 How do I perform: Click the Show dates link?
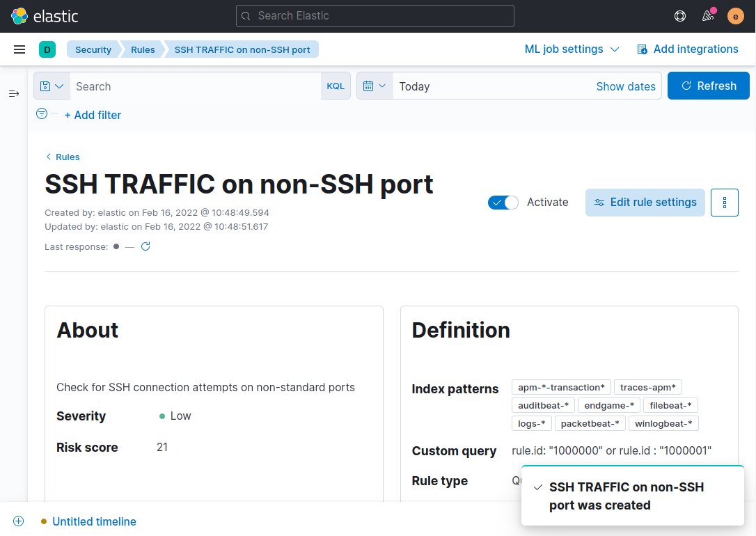click(x=626, y=86)
